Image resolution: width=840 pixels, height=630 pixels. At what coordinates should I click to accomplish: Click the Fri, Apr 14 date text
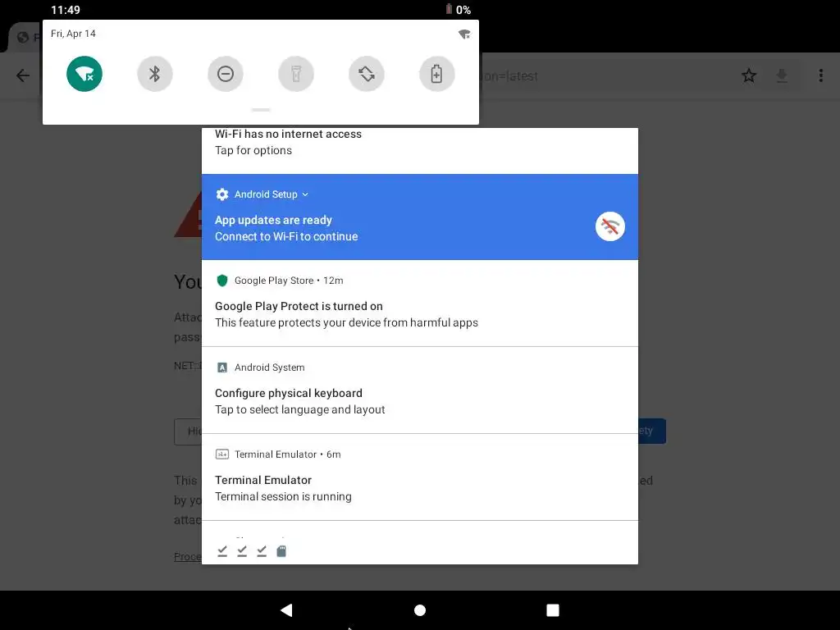73,34
